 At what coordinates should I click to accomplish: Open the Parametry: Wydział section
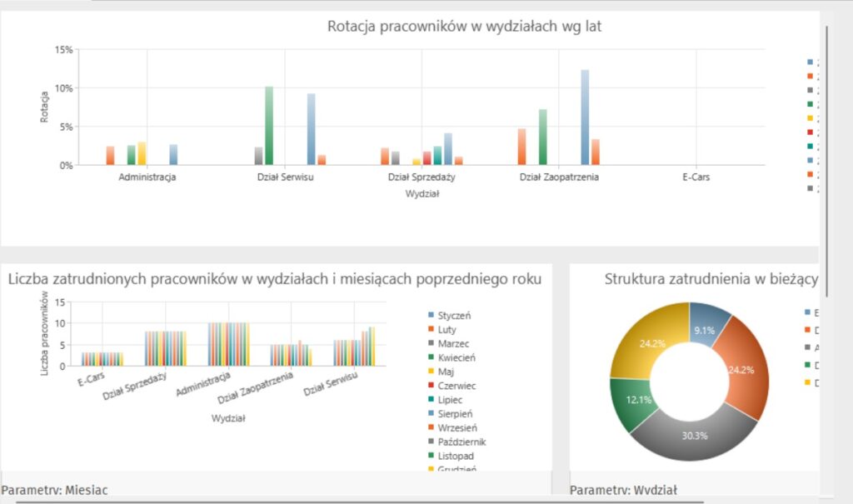pos(623,490)
